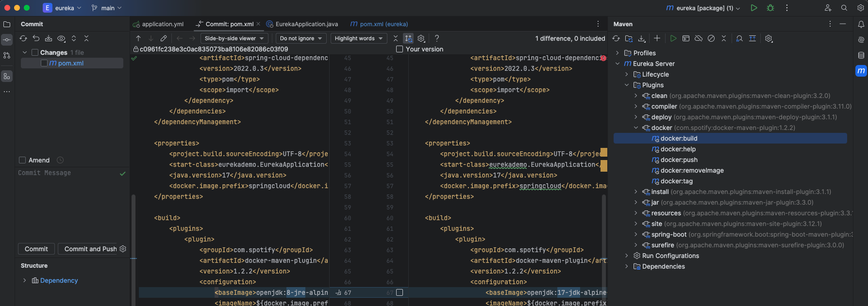This screenshot has width=868, height=306.
Task: Open commit options gear beside Commit and Push
Action: [123, 249]
